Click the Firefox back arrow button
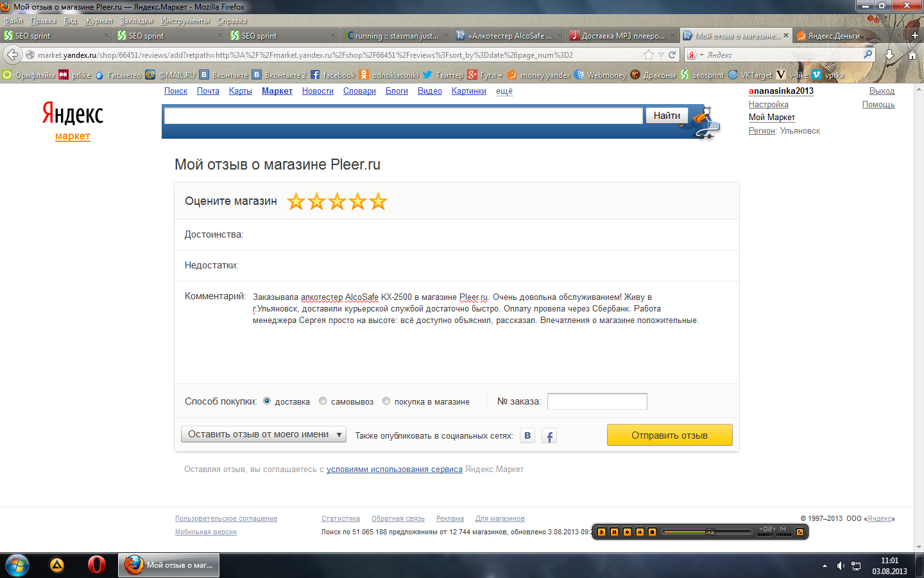Screen dimensions: 924x578 click(12, 55)
